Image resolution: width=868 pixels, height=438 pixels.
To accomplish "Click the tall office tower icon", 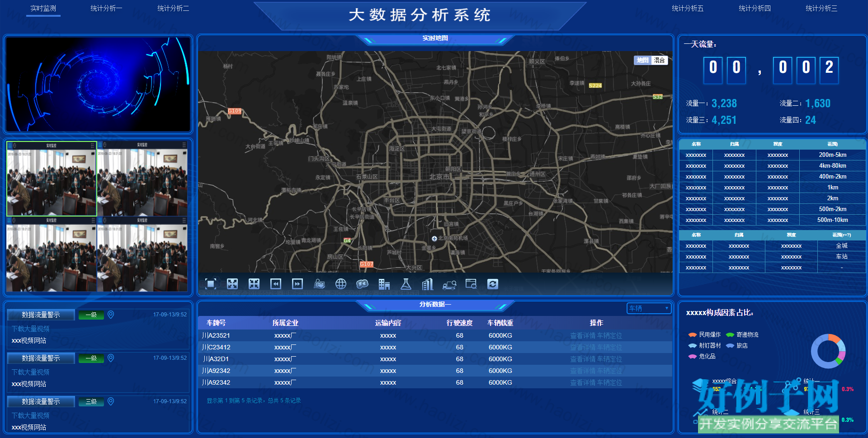I will point(428,284).
